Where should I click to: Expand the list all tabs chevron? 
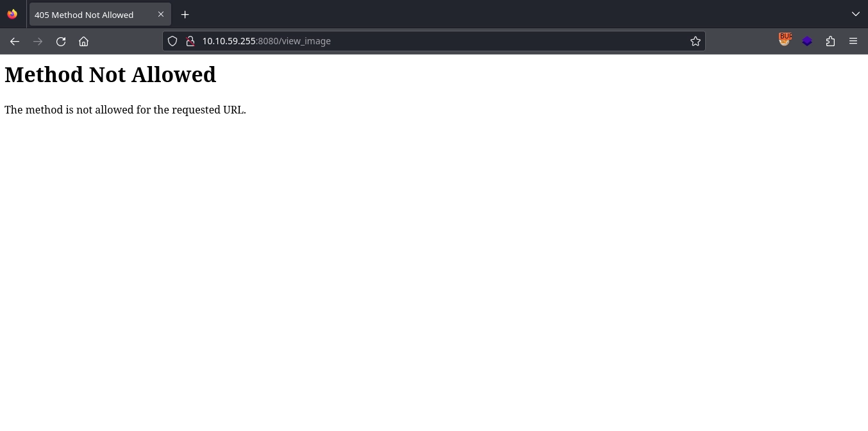pyautogui.click(x=855, y=14)
